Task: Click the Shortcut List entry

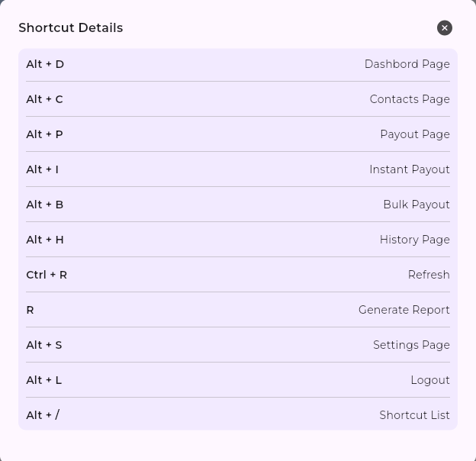Action: (x=414, y=415)
